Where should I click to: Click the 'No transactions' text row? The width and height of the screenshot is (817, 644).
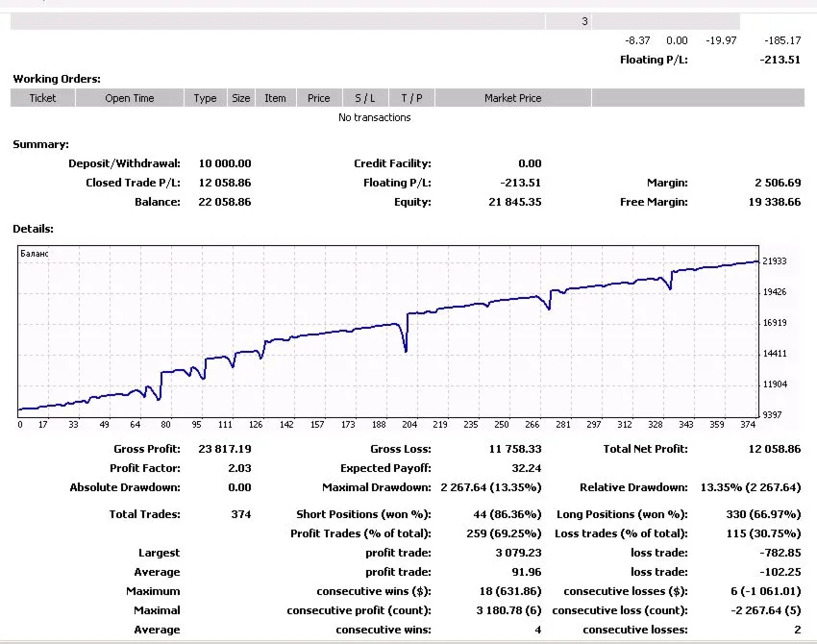coord(374,117)
